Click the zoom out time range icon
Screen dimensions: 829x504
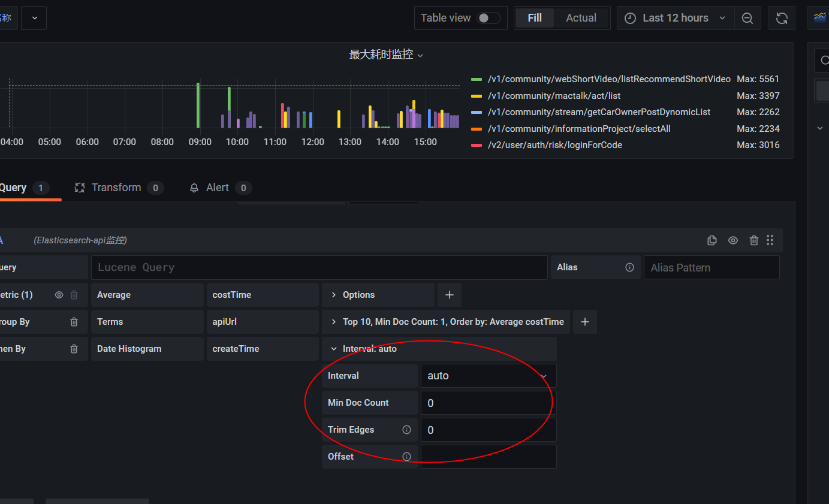tap(747, 18)
